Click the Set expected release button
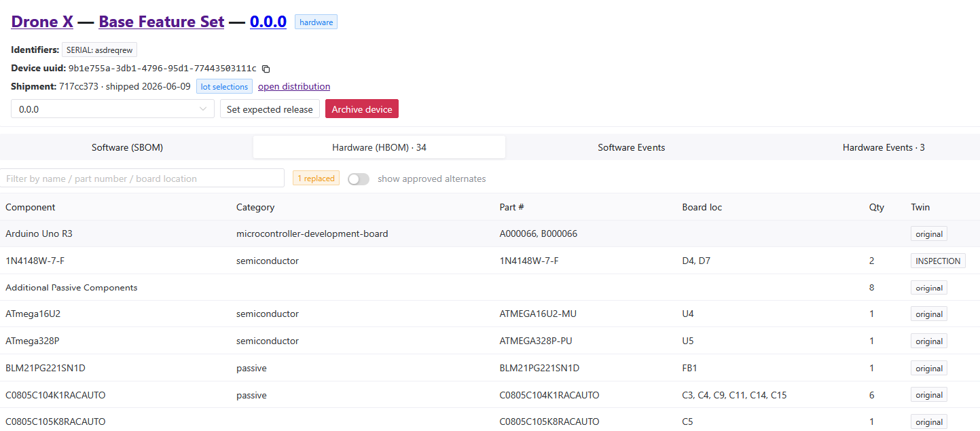 270,109
